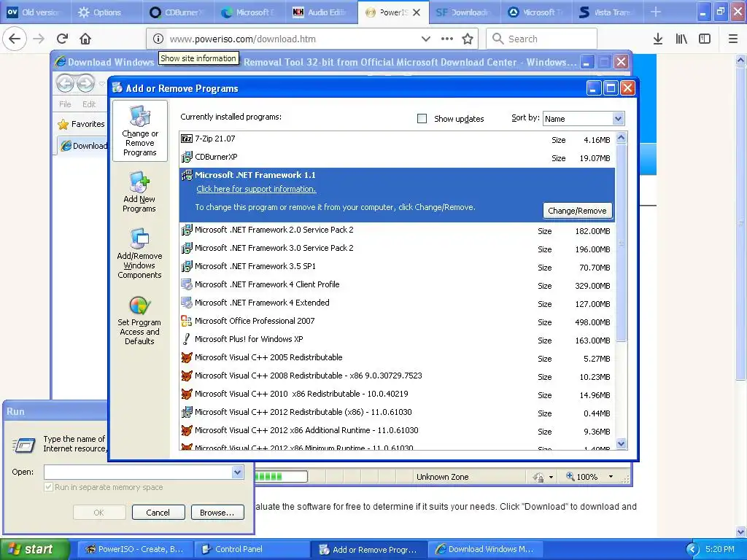
Task: Open Firefox hamburger menu
Action: 733,39
